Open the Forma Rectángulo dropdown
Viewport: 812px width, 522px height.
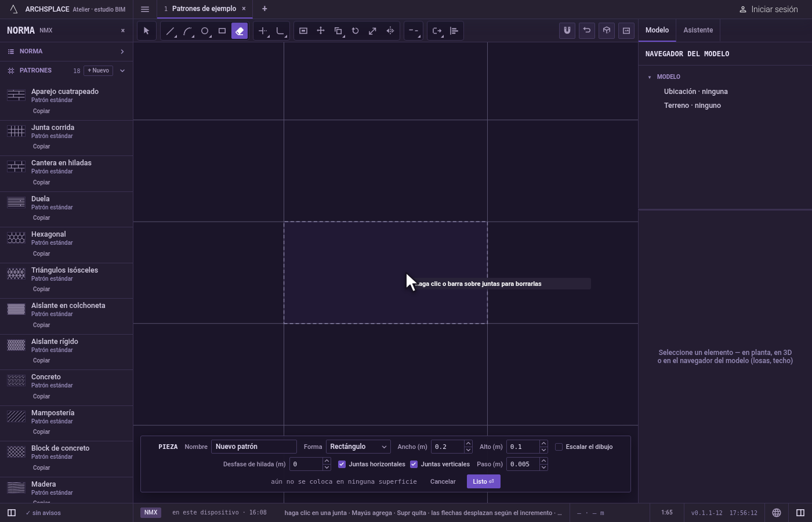pos(358,447)
